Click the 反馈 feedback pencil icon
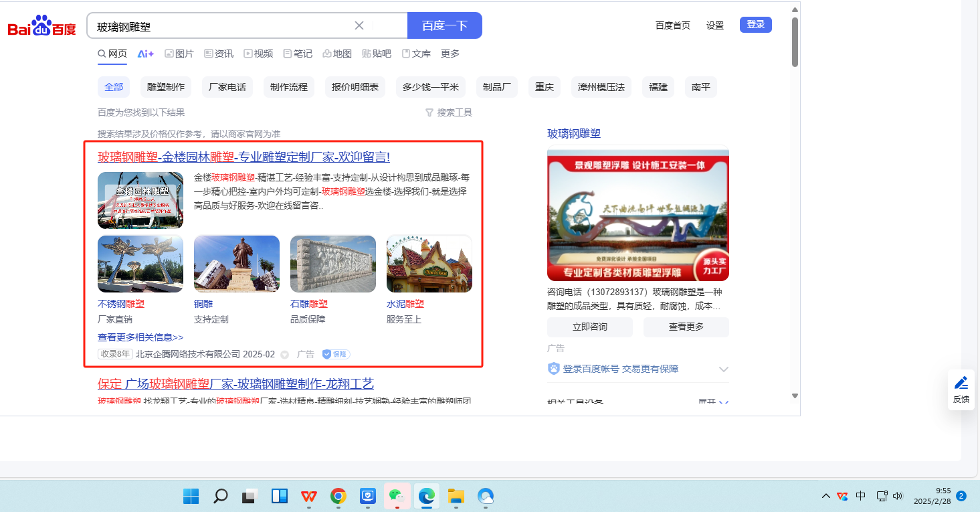Viewport: 980px width, 512px height. [961, 383]
